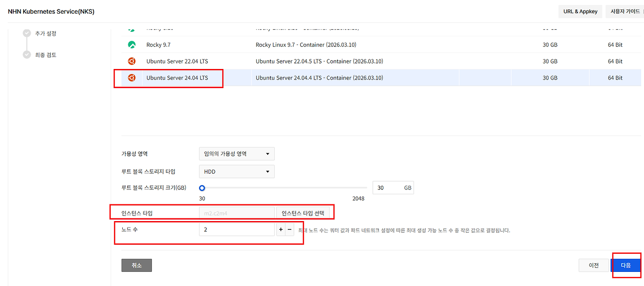Increase node count with the plus button

tap(281, 230)
